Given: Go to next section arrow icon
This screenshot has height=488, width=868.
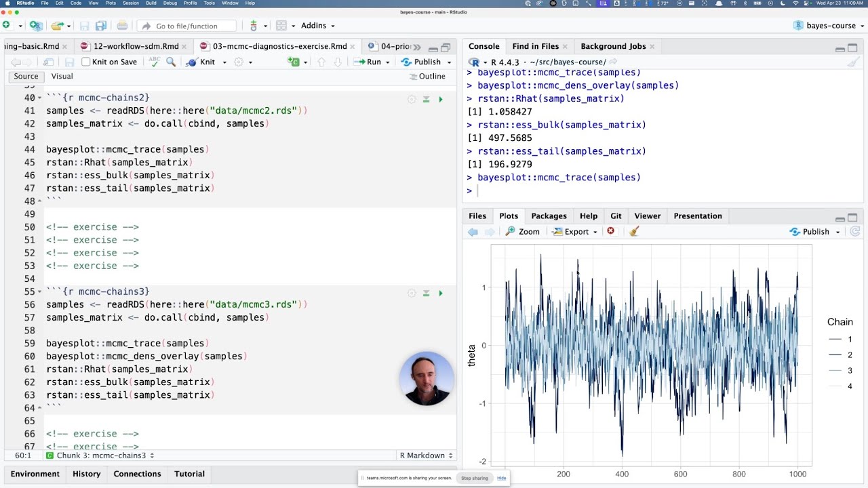Looking at the screenshot, I should tap(337, 62).
